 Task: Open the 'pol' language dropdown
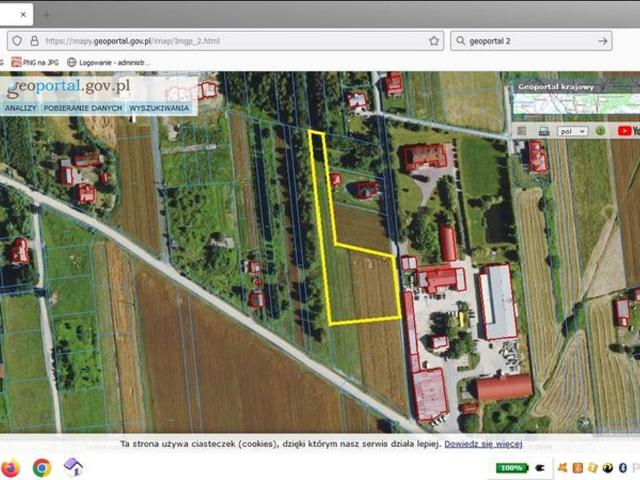[572, 131]
